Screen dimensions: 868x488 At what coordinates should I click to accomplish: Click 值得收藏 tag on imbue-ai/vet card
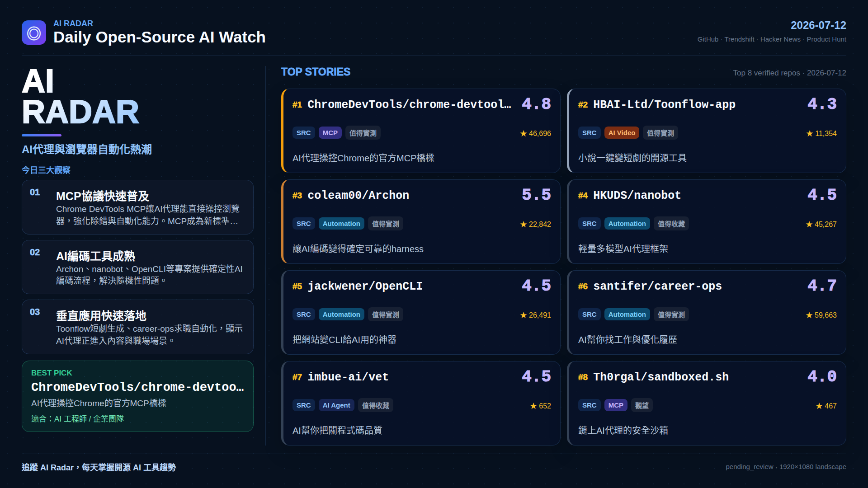tap(375, 405)
